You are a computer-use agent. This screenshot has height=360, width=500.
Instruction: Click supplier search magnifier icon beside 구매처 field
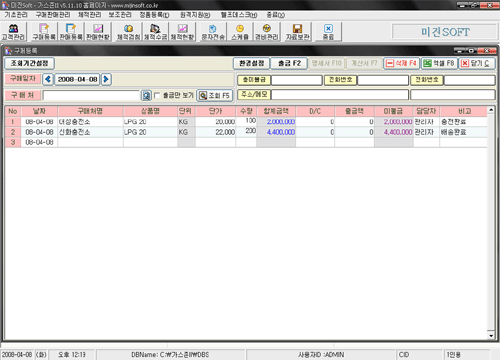point(146,96)
